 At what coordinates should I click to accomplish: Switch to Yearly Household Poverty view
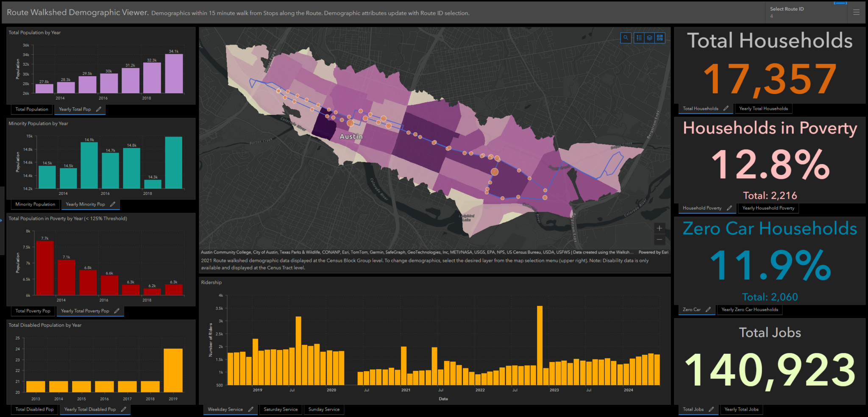point(768,208)
